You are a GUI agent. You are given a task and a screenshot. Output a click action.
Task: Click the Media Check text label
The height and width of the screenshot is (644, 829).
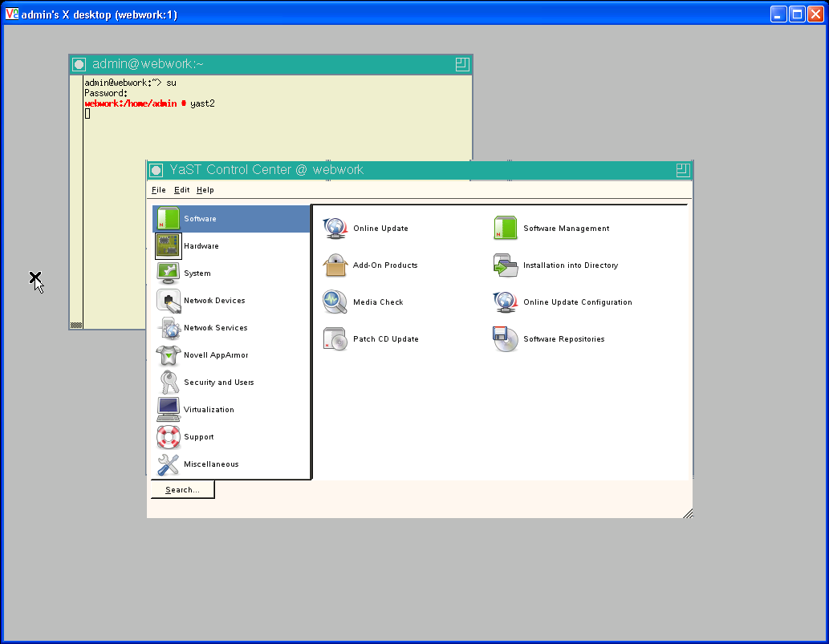[378, 302]
